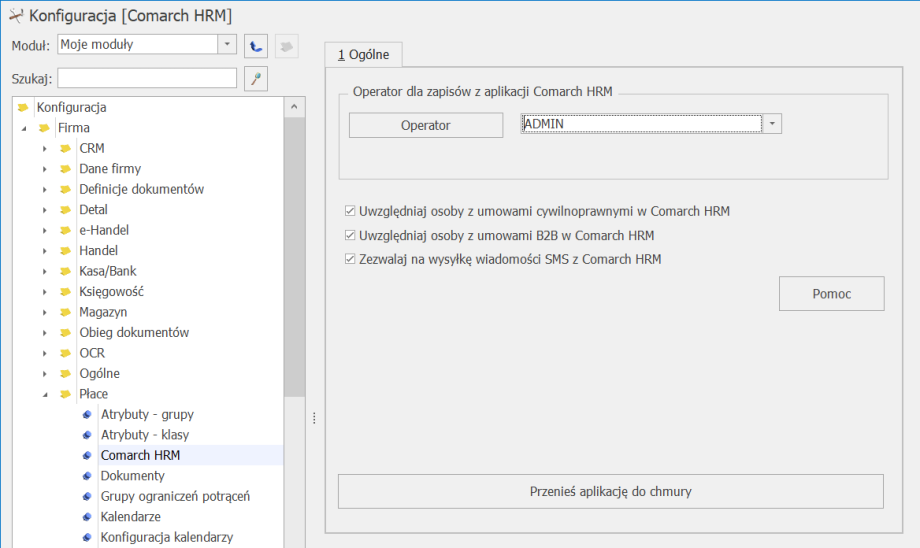The width and height of the screenshot is (920, 548).
Task: Select Konfiguracja kalendarzy in the tree
Action: [166, 537]
